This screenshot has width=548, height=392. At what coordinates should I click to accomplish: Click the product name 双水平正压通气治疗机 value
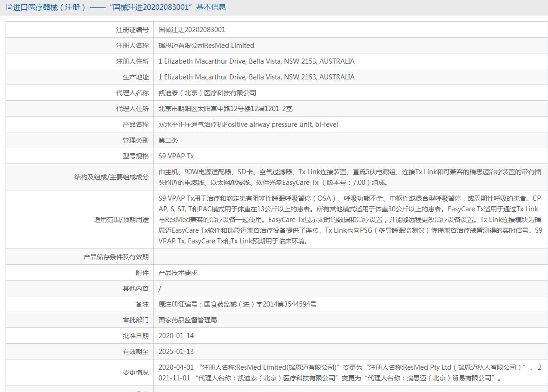248,124
